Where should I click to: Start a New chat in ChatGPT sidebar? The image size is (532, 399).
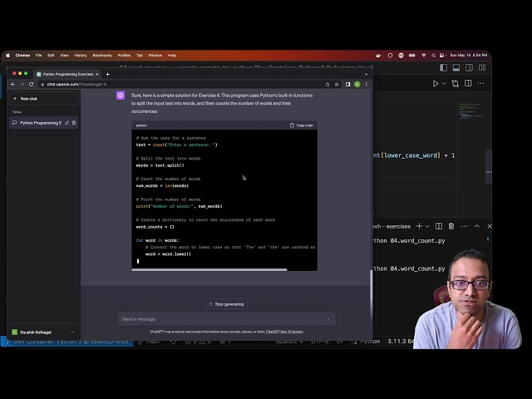pyautogui.click(x=43, y=99)
